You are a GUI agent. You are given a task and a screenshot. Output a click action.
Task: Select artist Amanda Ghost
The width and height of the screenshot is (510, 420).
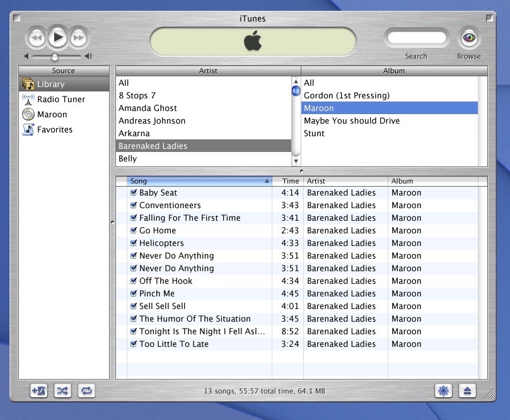point(203,108)
